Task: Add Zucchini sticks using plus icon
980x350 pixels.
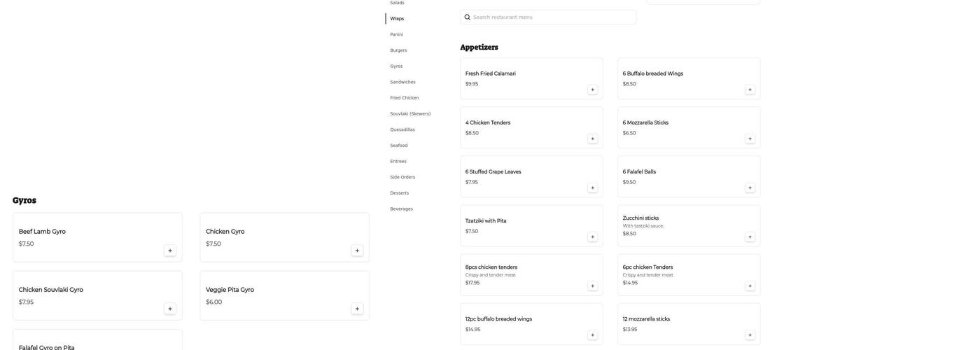Action: point(750,237)
